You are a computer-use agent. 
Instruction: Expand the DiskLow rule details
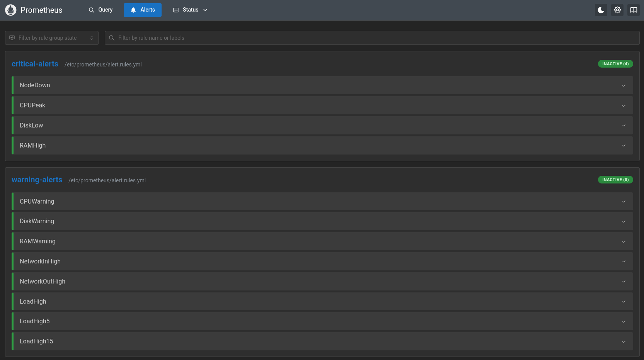click(x=624, y=126)
